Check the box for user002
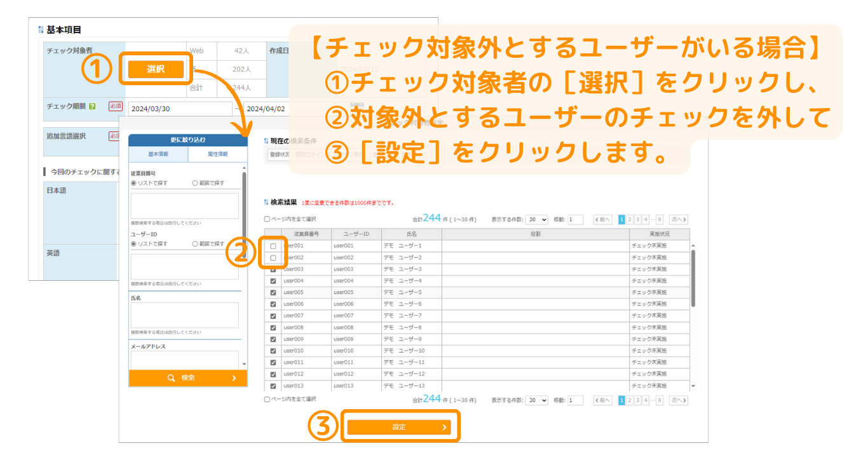Screen dimensions: 868x460 click(273, 257)
